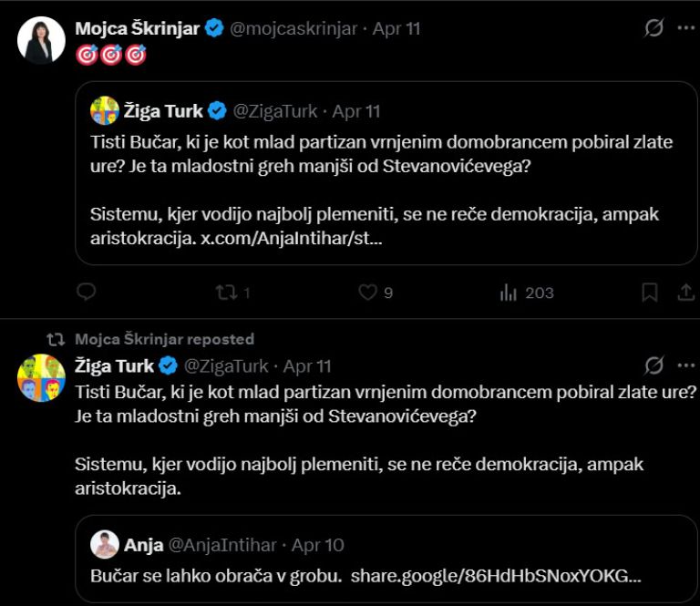Click Žiga Turk's avatar in reposted tweet
This screenshot has height=606, width=700.
[41, 377]
